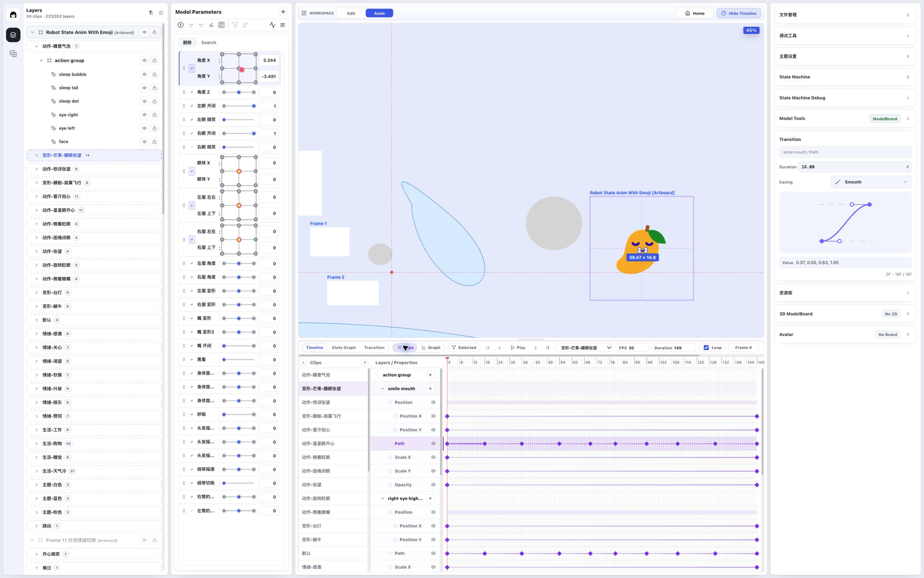The image size is (924, 578).
Task: Click the 删除 button in parameters
Action: click(187, 43)
